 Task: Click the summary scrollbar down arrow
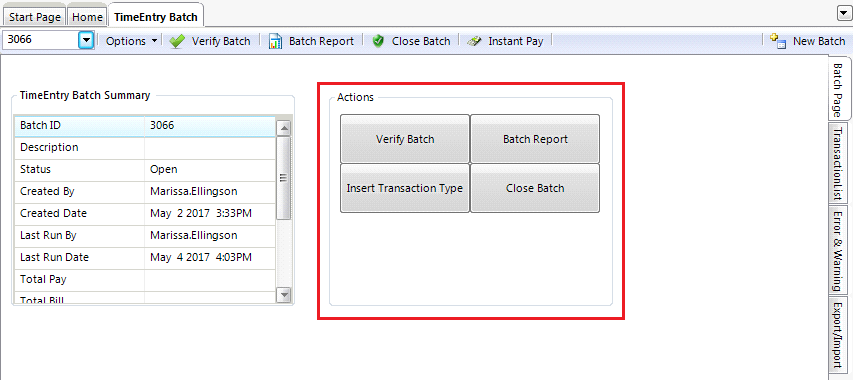(x=284, y=294)
